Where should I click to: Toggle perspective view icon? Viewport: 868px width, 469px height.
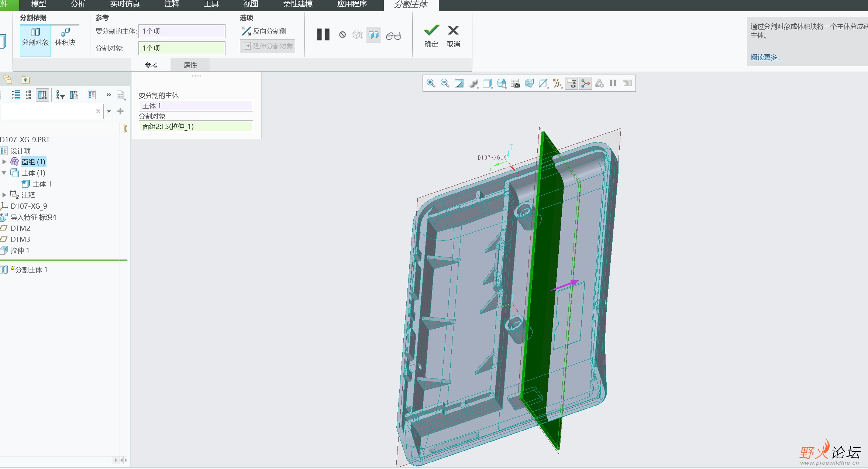(529, 83)
